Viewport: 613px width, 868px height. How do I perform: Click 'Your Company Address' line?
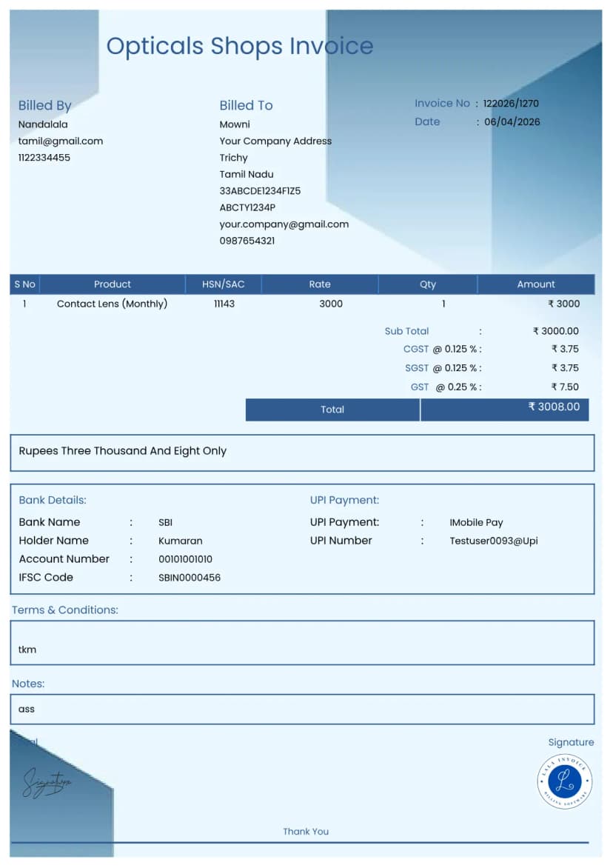pos(275,141)
